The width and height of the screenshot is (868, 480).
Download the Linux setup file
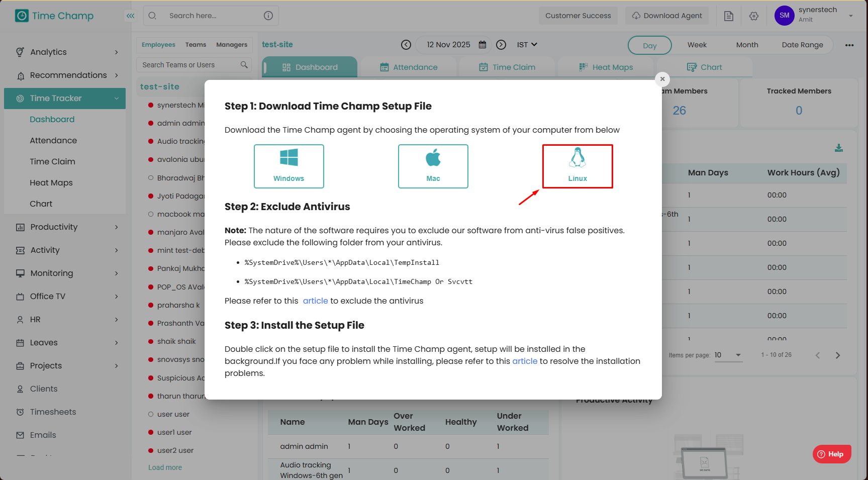tap(577, 166)
